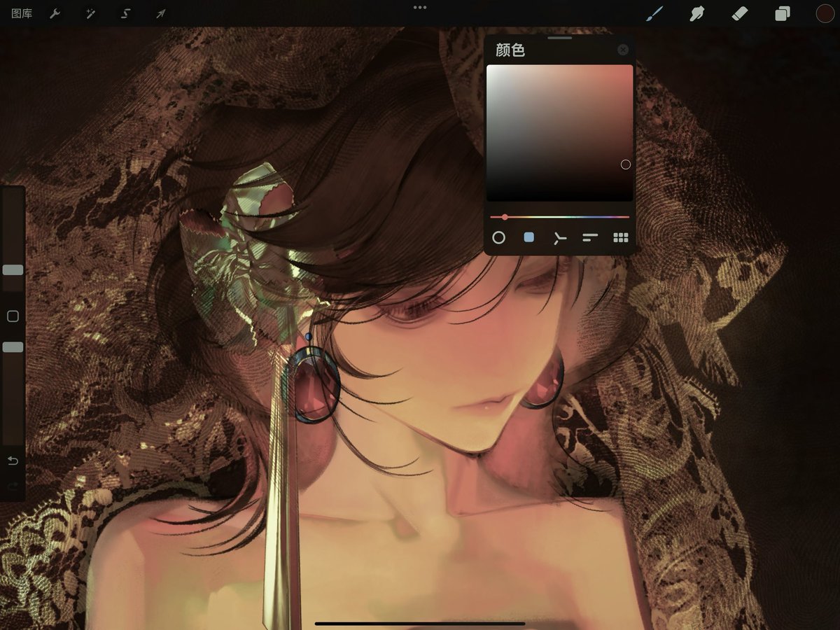Tap the square modify button in the sidebar
This screenshot has width=840, height=630.
point(13,316)
